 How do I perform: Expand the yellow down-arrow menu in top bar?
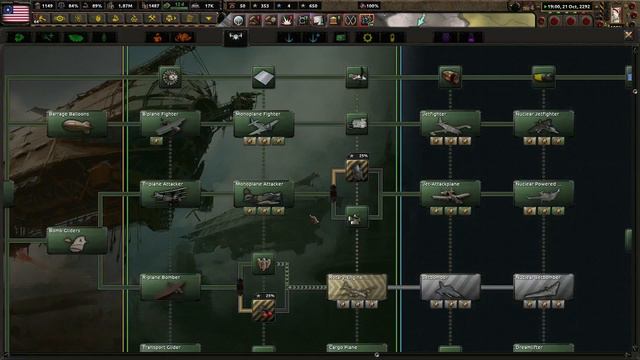coord(209,19)
